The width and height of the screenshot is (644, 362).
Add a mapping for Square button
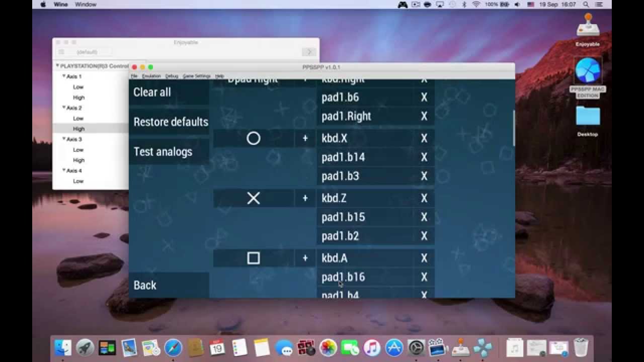click(305, 258)
